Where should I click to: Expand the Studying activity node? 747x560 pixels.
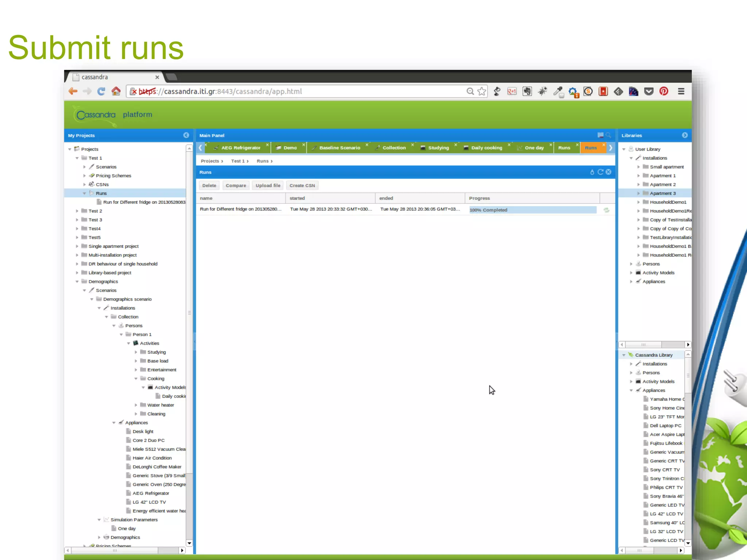coord(136,352)
